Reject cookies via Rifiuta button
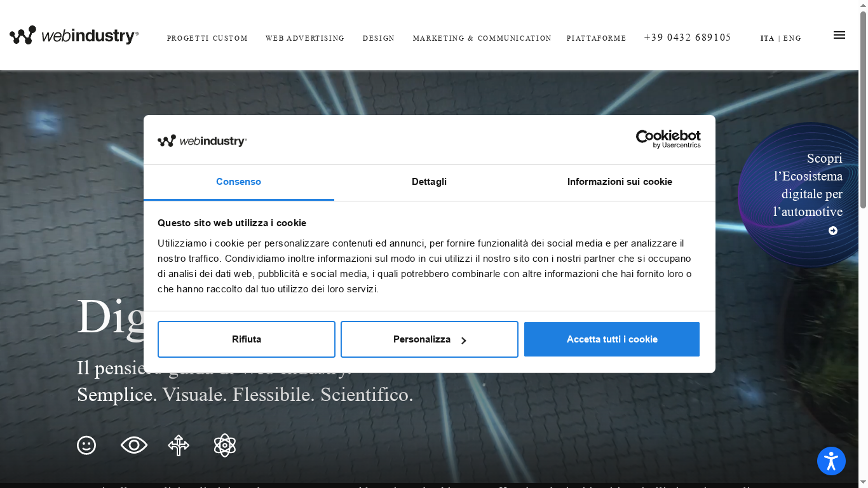The height and width of the screenshot is (488, 868). click(x=247, y=339)
